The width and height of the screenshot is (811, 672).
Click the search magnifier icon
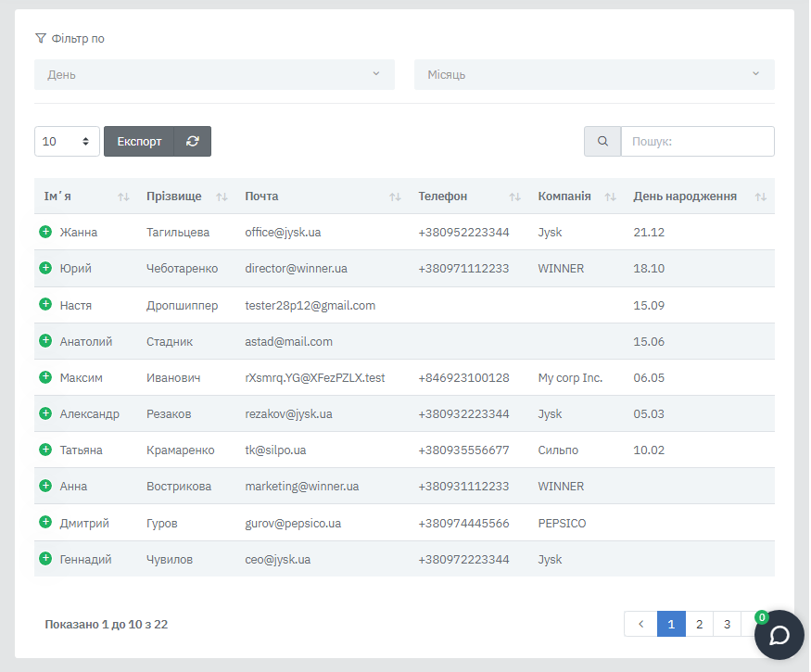602,141
